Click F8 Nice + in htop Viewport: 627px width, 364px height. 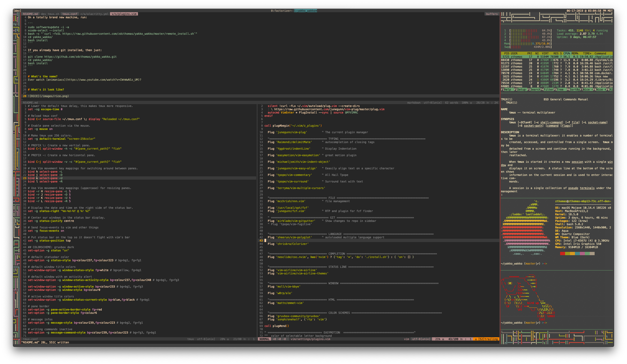(x=600, y=90)
